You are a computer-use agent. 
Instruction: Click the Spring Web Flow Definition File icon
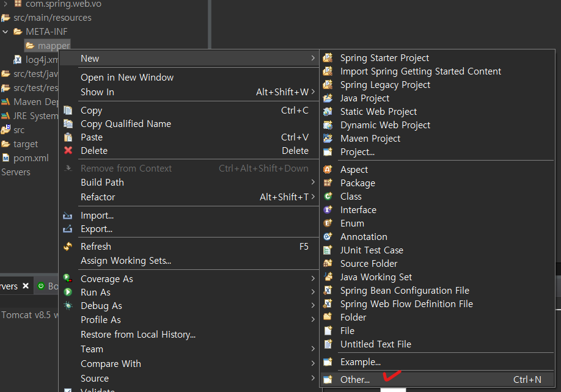click(328, 303)
